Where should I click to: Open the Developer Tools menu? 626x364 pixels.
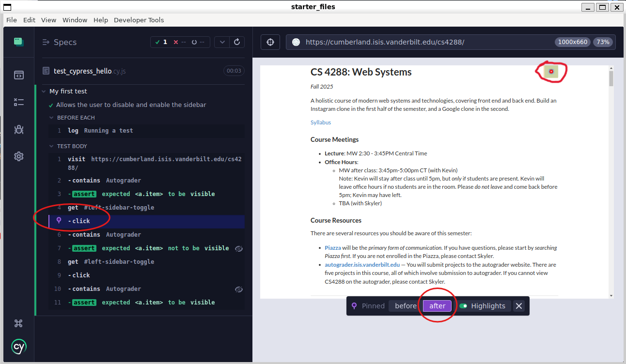(139, 20)
